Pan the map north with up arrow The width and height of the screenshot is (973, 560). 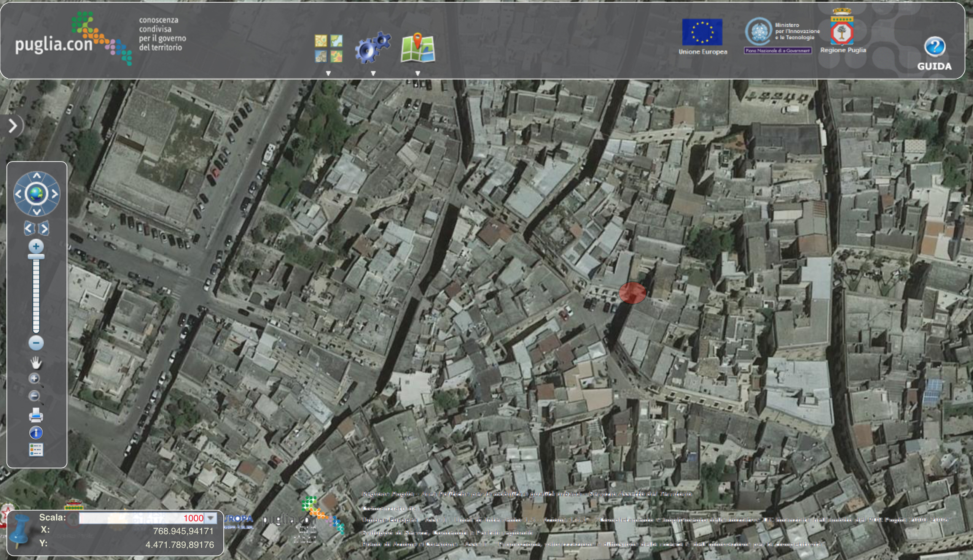click(x=37, y=176)
